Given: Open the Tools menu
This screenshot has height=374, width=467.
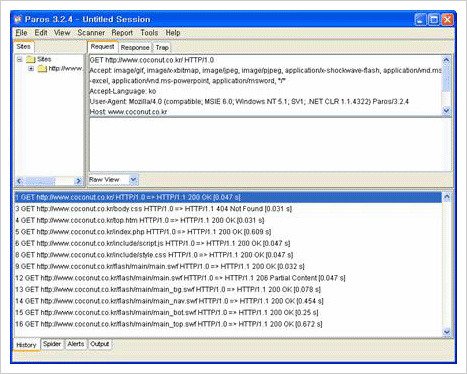Looking at the screenshot, I should click(x=149, y=33).
